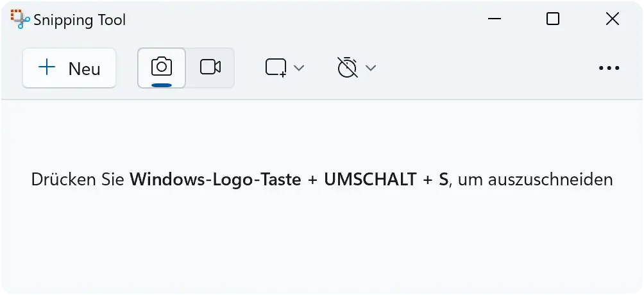
Task: Click the blue indicator under camera
Action: point(162,85)
